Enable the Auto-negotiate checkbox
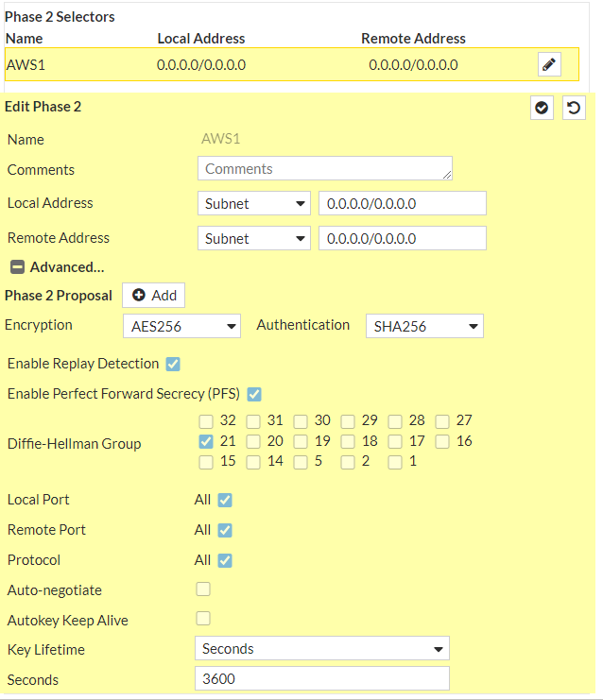 tap(203, 589)
